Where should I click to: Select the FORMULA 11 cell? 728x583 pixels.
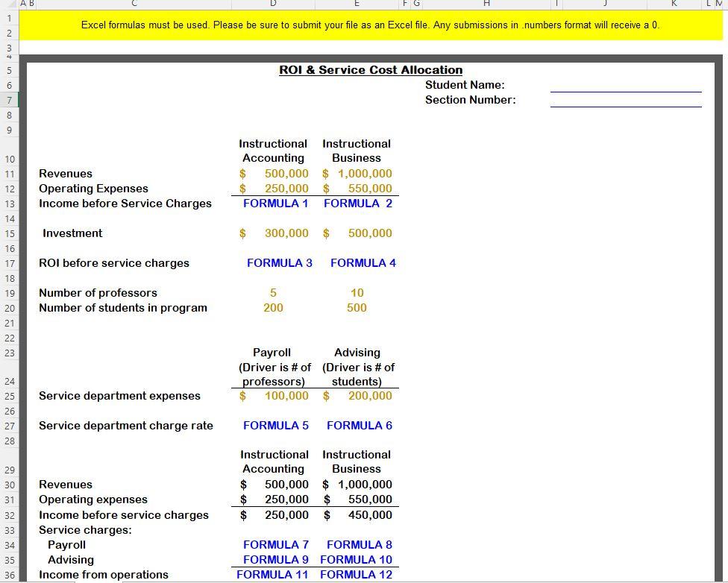pos(276,575)
